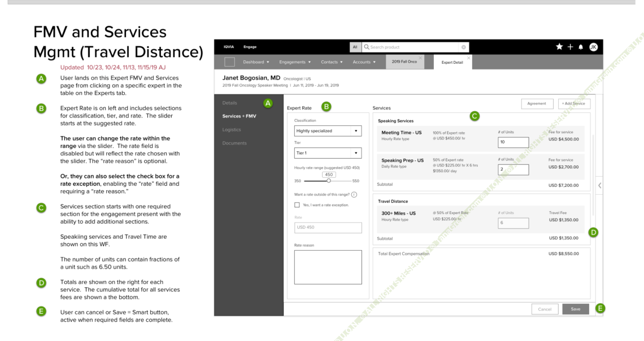Close the 2019 Fall Onco tab
644x341 pixels.
(x=420, y=58)
